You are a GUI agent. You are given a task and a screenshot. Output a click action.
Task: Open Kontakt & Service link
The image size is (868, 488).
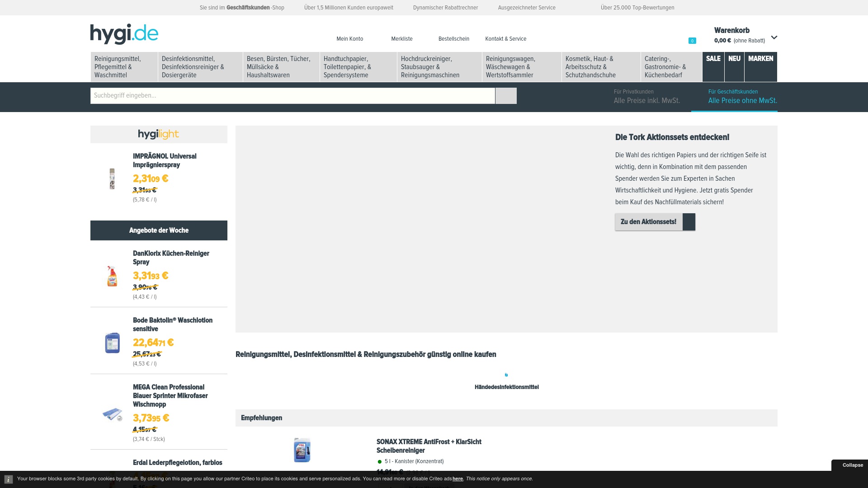pos(506,39)
